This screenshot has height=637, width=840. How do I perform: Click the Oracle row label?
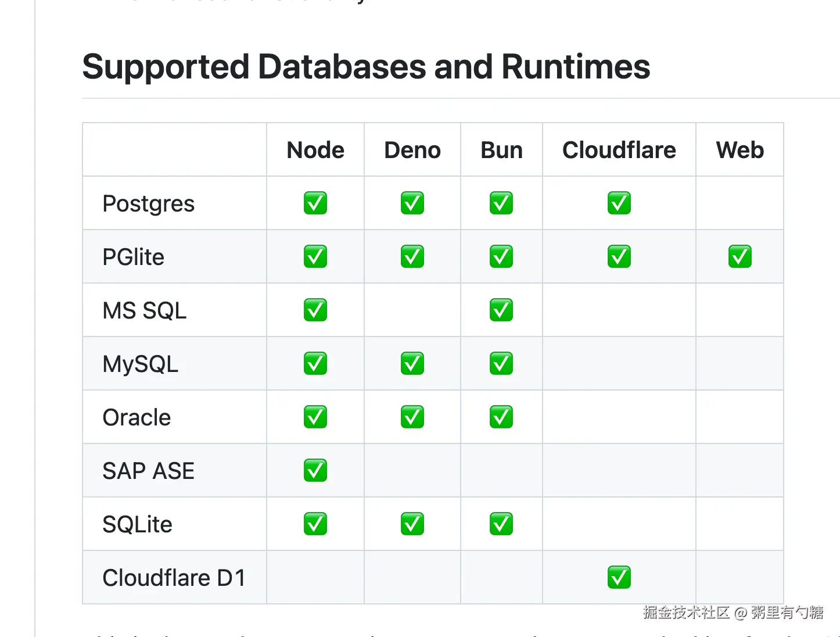coord(137,417)
